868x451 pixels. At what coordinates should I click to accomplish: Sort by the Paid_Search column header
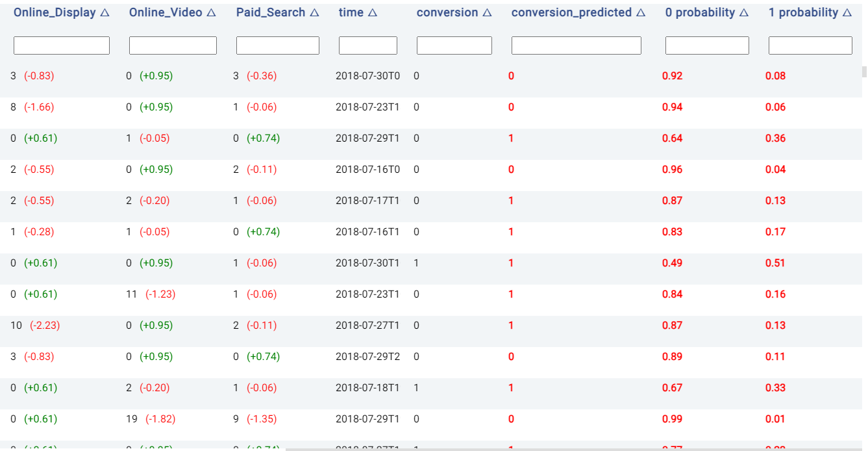tap(278, 13)
